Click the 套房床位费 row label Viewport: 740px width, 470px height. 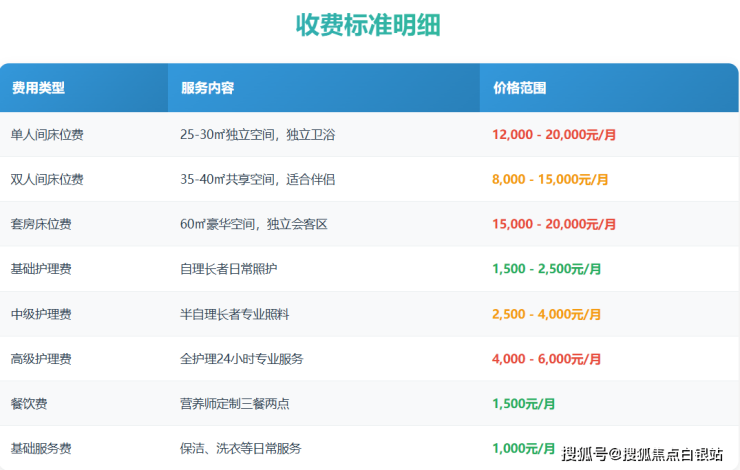click(x=41, y=224)
